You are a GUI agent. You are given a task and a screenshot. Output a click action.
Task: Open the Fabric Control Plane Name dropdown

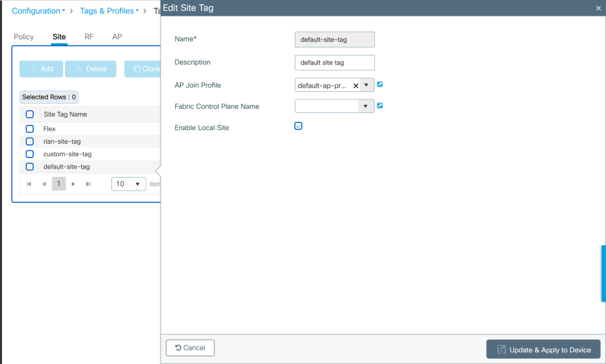click(367, 107)
